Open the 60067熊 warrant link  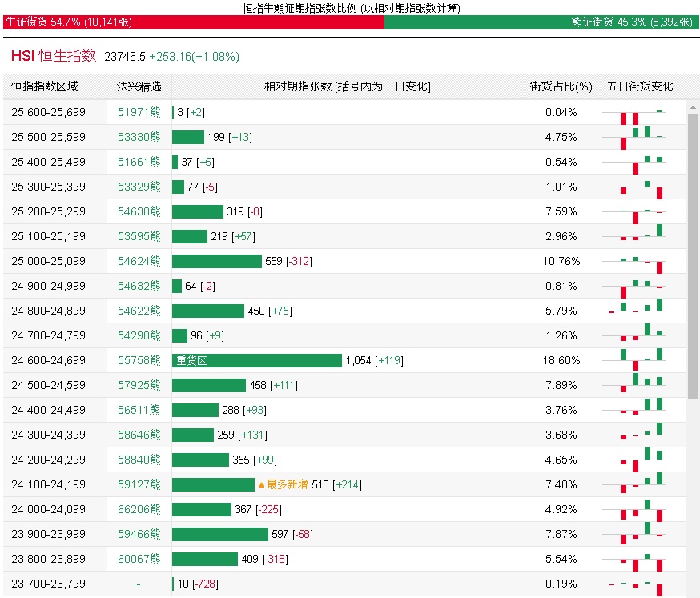(139, 559)
